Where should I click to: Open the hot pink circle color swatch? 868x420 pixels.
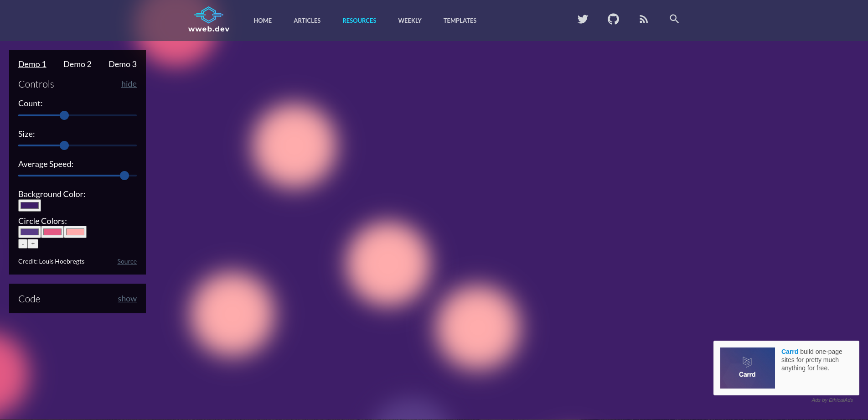pos(52,232)
